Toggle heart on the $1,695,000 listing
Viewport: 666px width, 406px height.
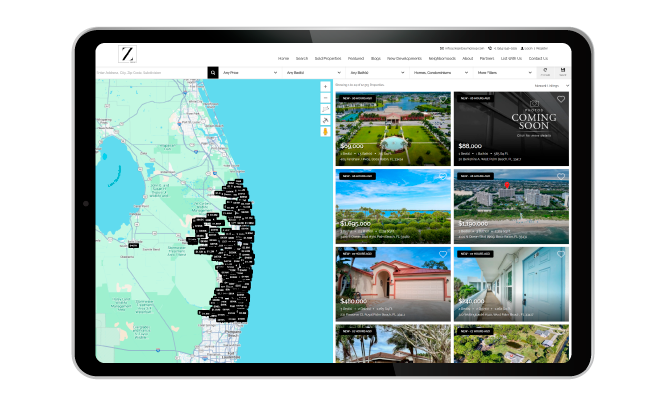443,178
